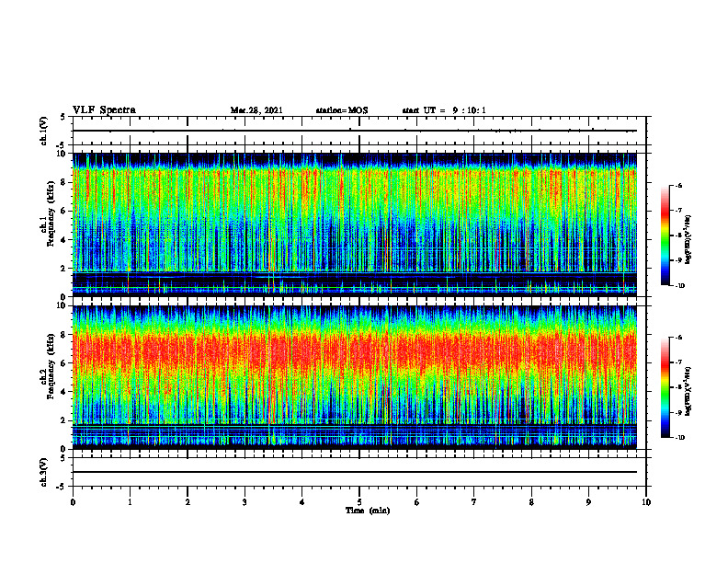Click time axis tick label "4"
This screenshot has width=728, height=563.
click(x=302, y=502)
